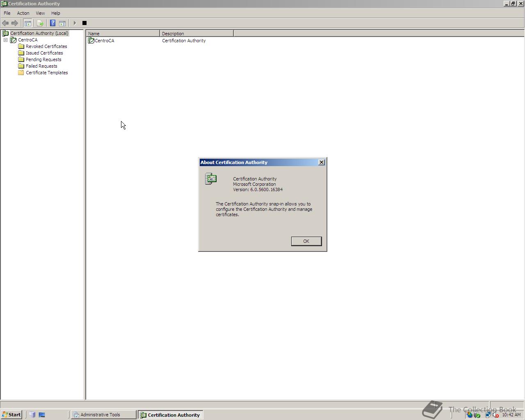Open the View menu

click(40, 13)
